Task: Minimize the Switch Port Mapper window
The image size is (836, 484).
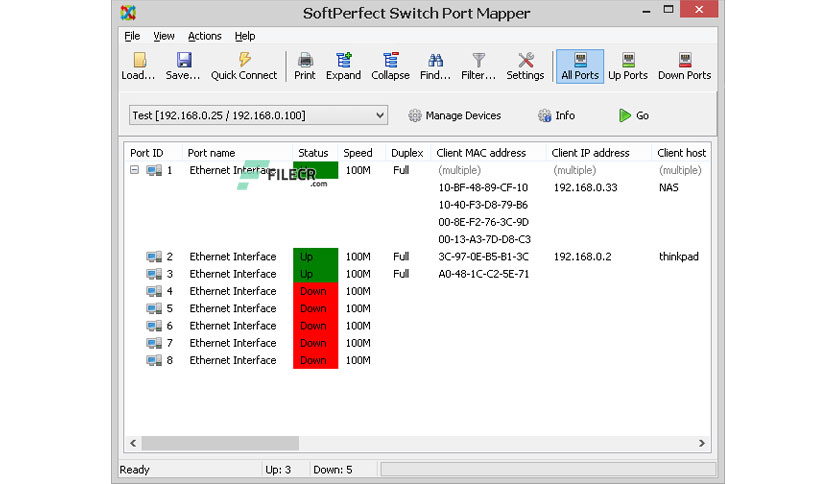Action: coord(646,10)
